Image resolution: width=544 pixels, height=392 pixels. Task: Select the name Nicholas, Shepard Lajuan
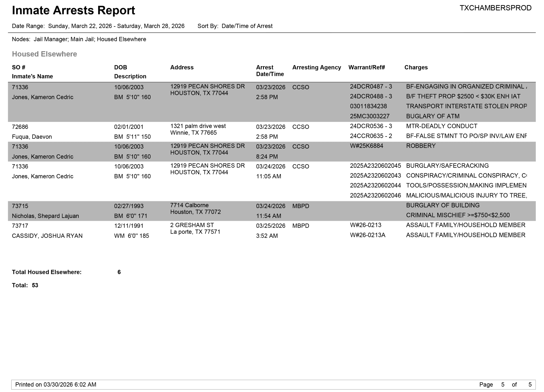(x=45, y=216)
